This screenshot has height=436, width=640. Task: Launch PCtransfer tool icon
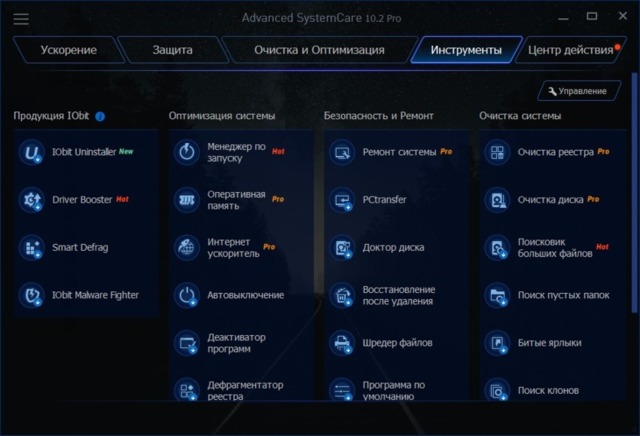point(343,200)
